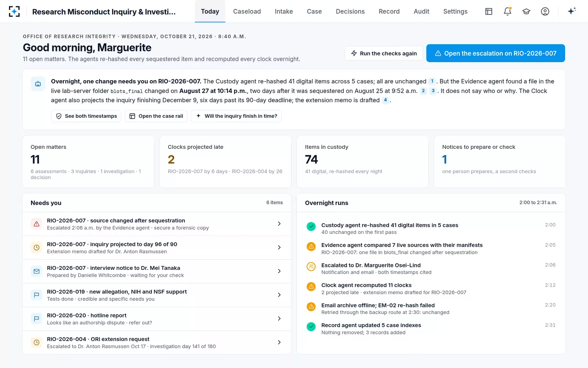Open the Items in custody card
The width and height of the screenshot is (588, 368).
(363, 162)
